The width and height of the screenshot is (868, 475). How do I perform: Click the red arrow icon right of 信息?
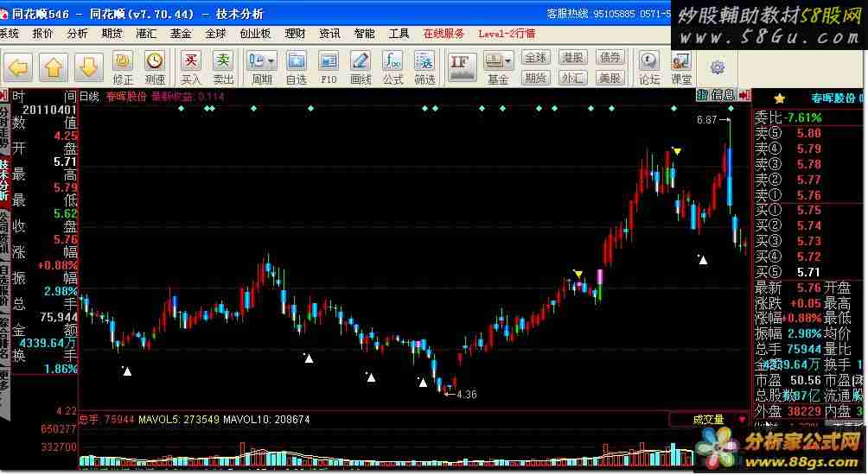coord(744,95)
